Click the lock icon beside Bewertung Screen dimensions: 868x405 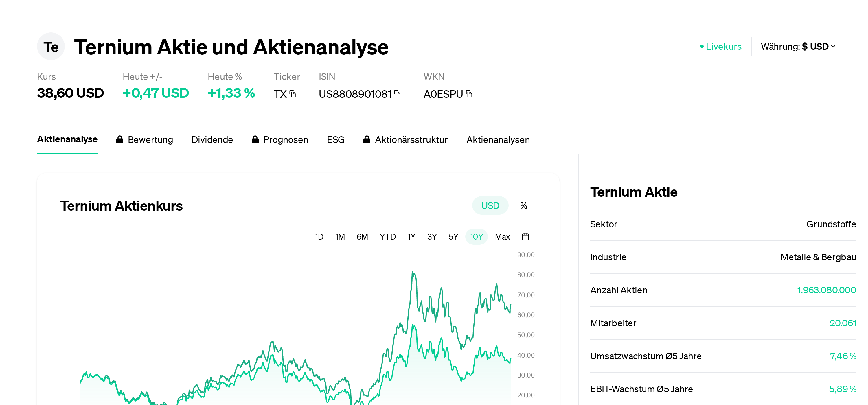tap(119, 139)
